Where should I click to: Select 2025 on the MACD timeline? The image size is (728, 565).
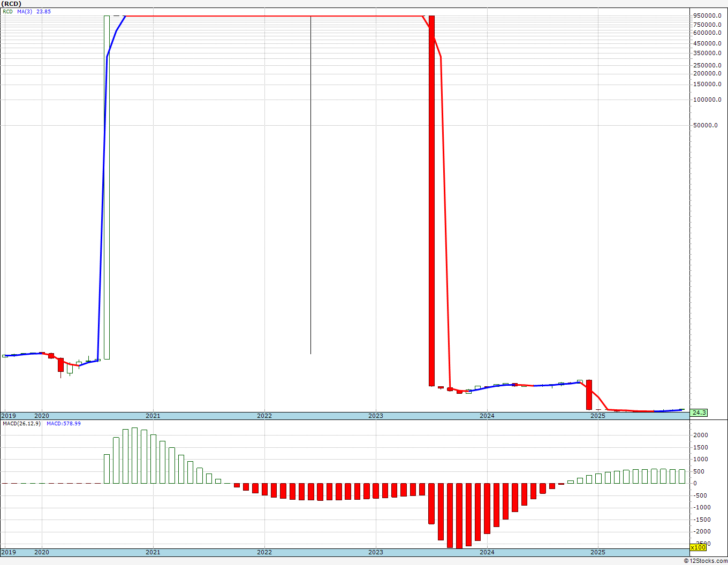tap(598, 552)
